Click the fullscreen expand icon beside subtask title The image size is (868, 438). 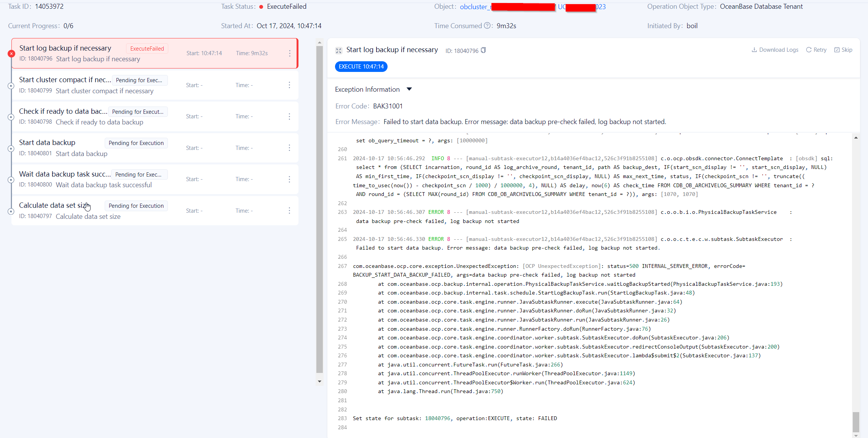(x=338, y=50)
